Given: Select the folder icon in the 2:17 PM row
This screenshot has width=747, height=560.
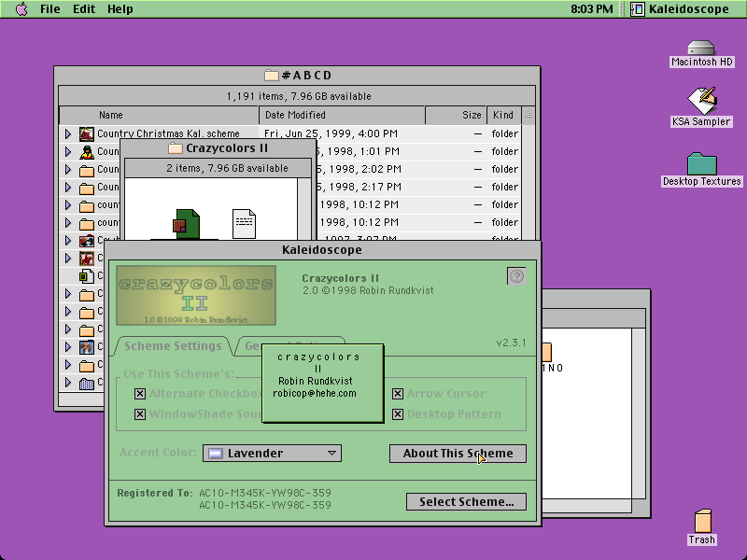Looking at the screenshot, I should [86, 188].
